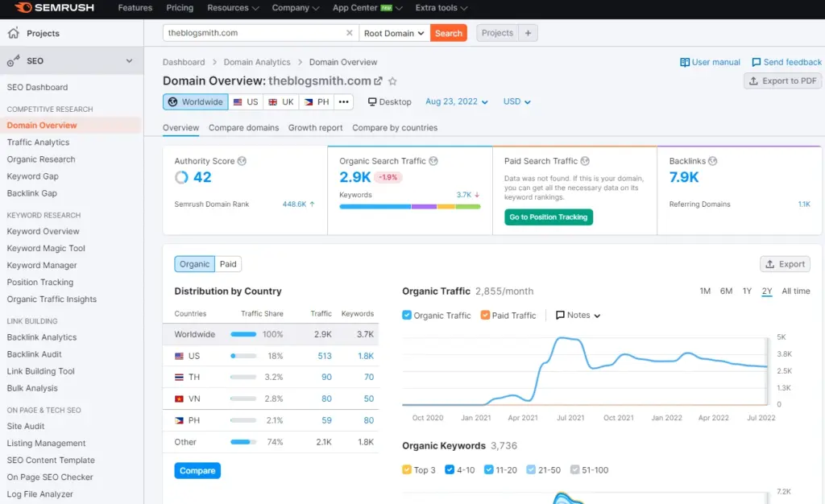Star the domain as favorite
This screenshot has height=504, width=825.
(x=392, y=81)
